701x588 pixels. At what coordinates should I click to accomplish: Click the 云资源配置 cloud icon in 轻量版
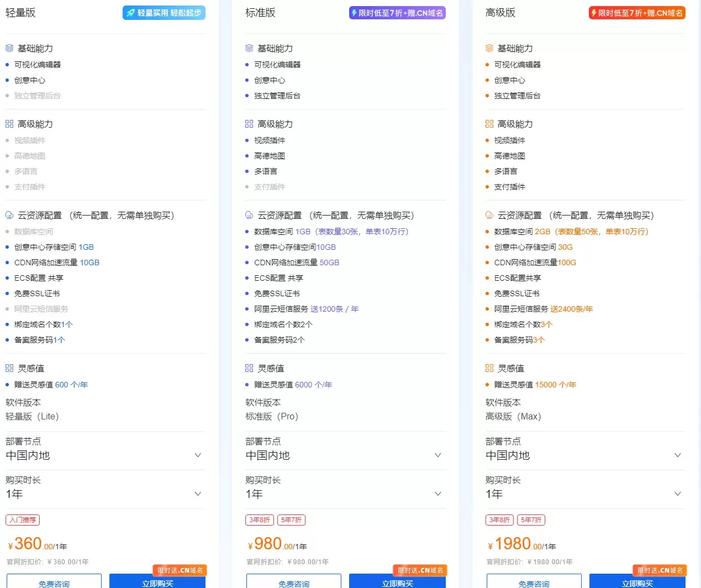click(9, 215)
